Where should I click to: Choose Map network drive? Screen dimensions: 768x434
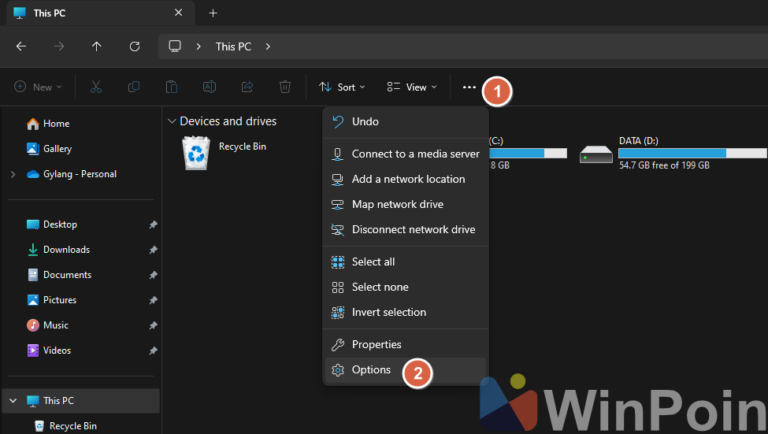pyautogui.click(x=406, y=204)
